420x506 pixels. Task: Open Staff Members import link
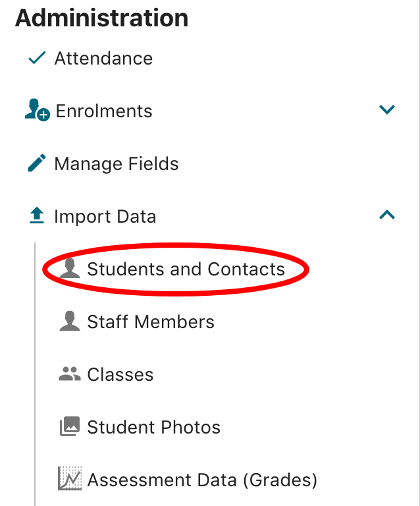point(151,322)
